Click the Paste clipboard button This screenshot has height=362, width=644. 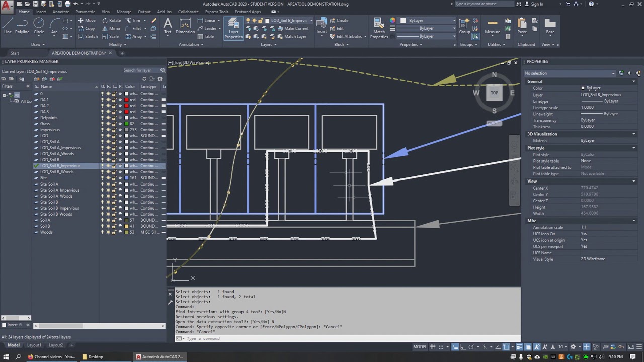(522, 26)
